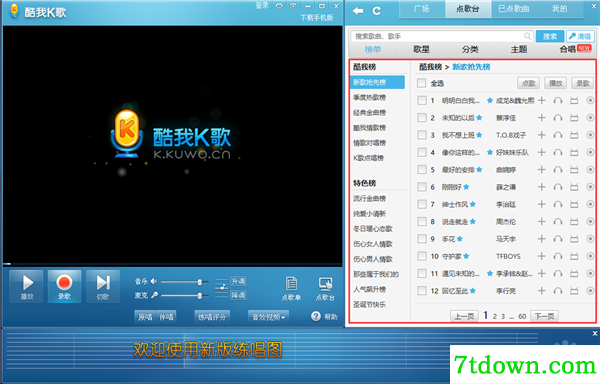Viewport: 600px width, 384px height.
Task: Click the 清唱 button
Action: [580, 36]
